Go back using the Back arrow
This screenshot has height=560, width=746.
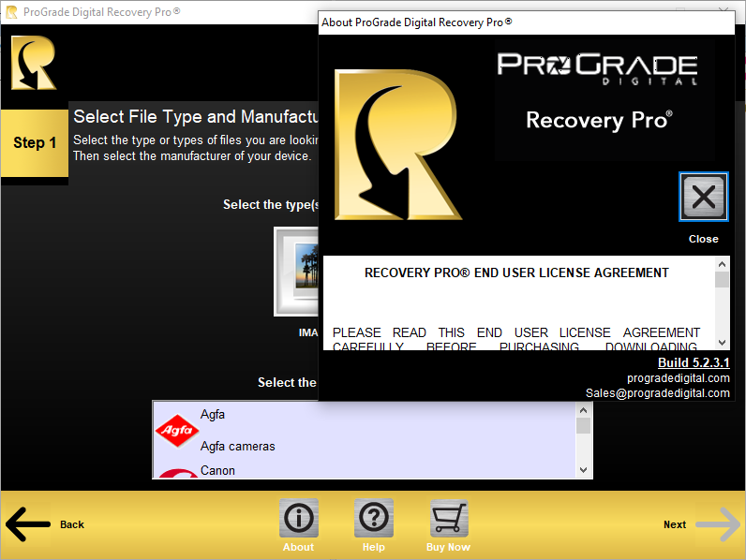[27, 524]
